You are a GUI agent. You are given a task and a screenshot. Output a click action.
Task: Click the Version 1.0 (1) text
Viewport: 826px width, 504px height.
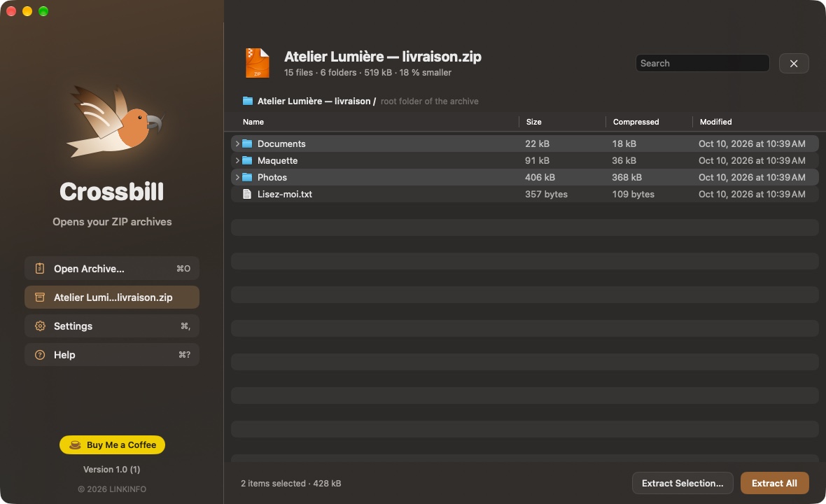112,470
